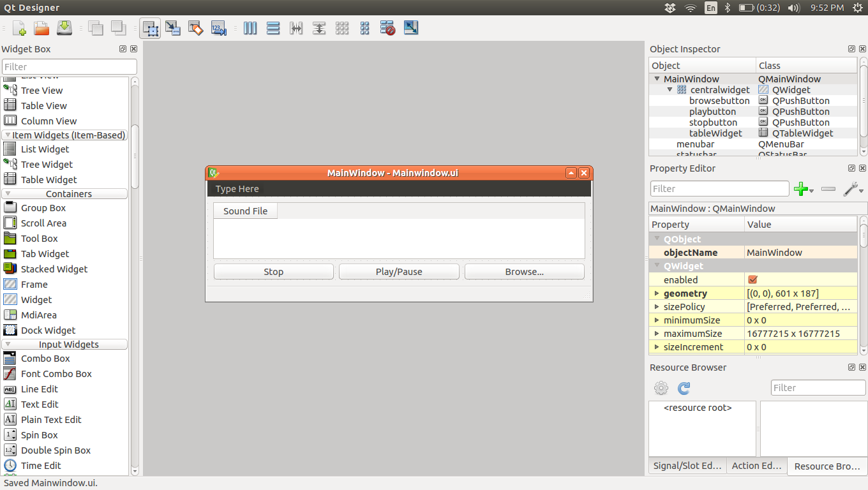The width and height of the screenshot is (868, 490).
Task: Expand the geometry property
Action: [x=657, y=293]
